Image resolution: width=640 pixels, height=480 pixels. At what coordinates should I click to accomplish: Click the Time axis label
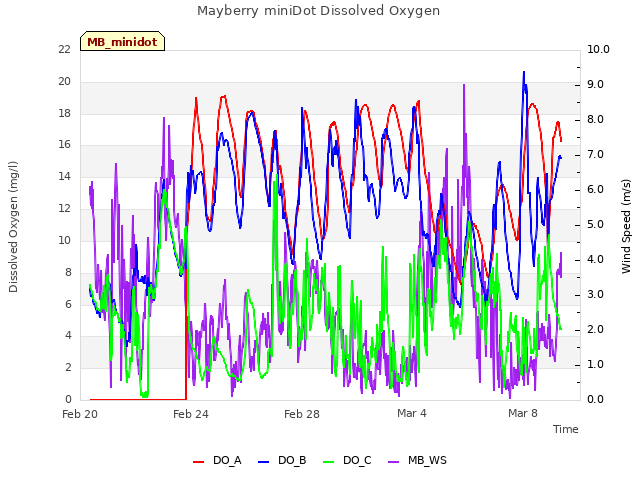pos(566,429)
